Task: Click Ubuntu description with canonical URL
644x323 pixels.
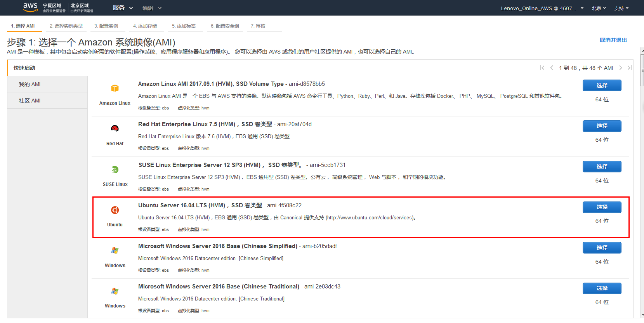Action: [x=277, y=218]
